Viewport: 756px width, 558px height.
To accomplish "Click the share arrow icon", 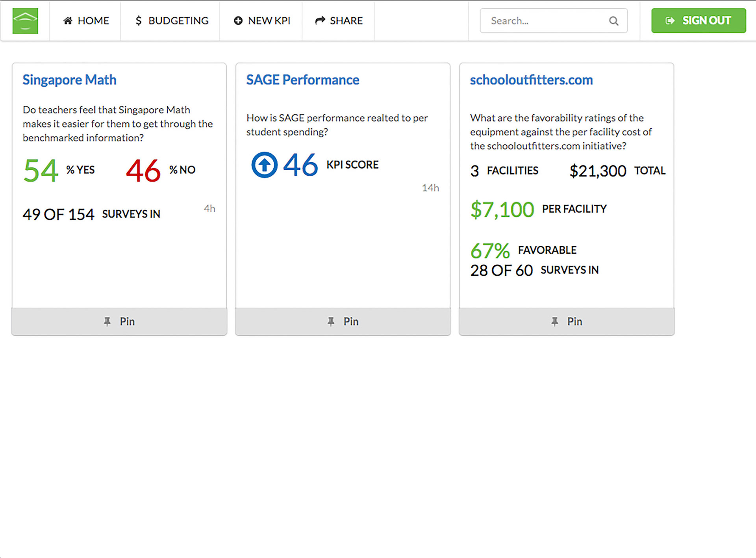I will click(x=320, y=20).
